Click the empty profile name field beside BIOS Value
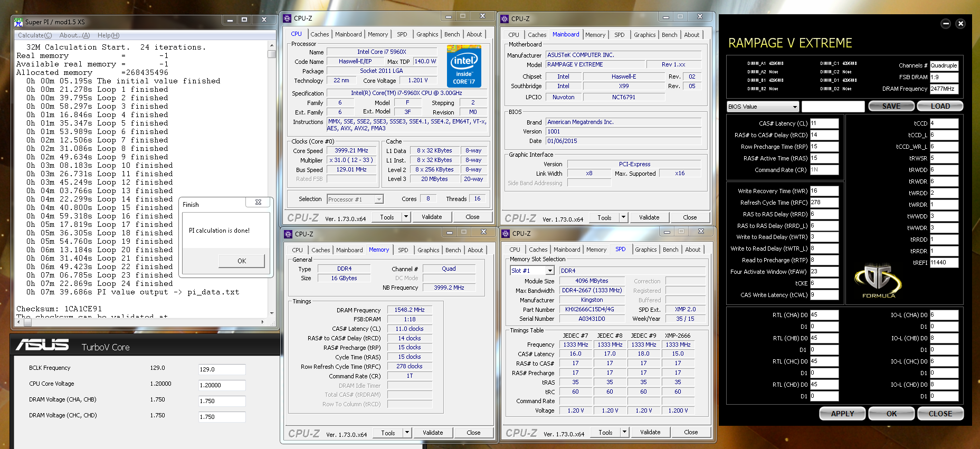Viewport: 980px width, 449px height. pyautogui.click(x=833, y=107)
